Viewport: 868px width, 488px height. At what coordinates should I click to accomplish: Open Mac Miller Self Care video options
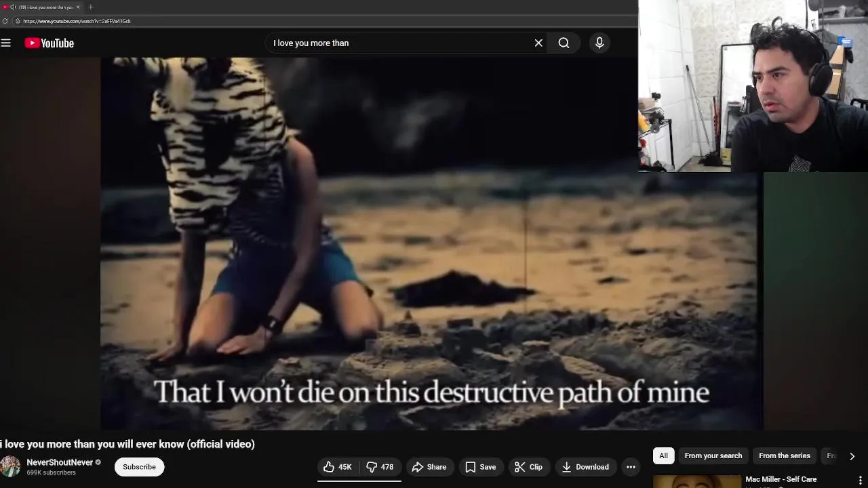click(x=861, y=481)
